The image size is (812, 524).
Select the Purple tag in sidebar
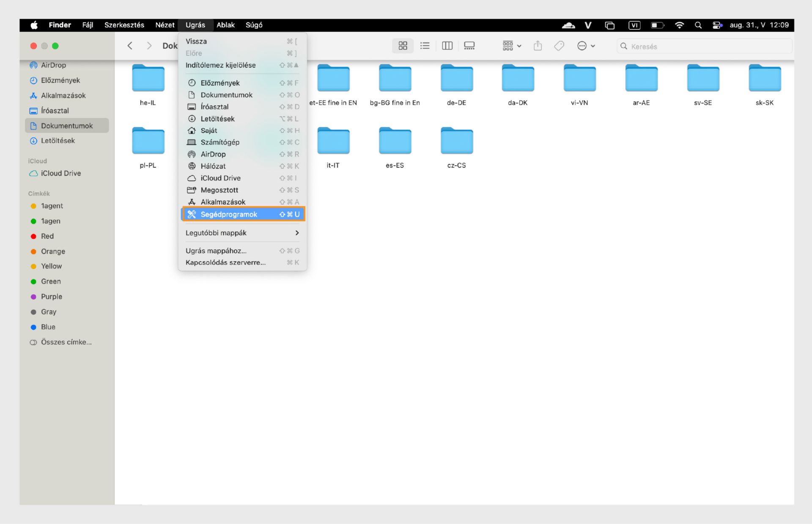click(51, 297)
